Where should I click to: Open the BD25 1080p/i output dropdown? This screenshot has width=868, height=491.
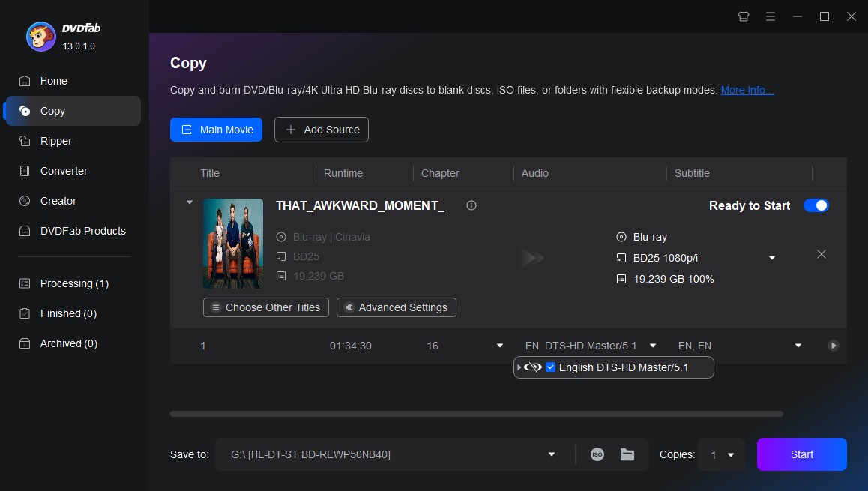point(771,257)
